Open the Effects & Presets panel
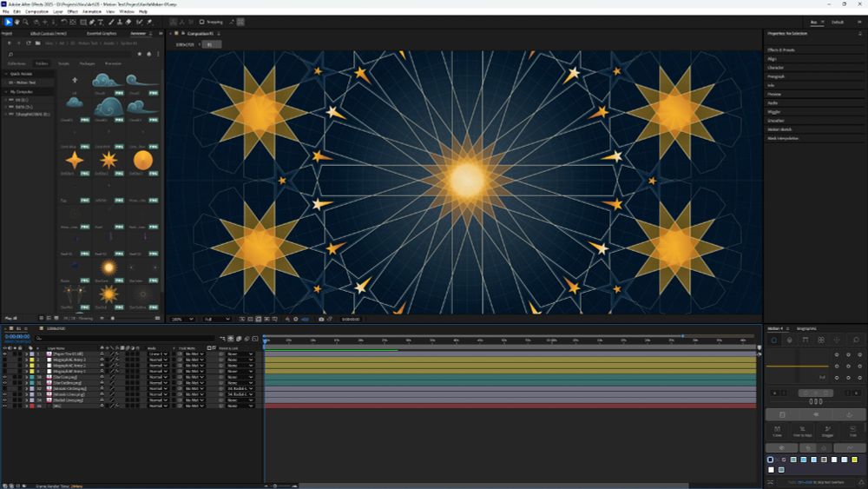This screenshot has height=489, width=868. (x=781, y=50)
